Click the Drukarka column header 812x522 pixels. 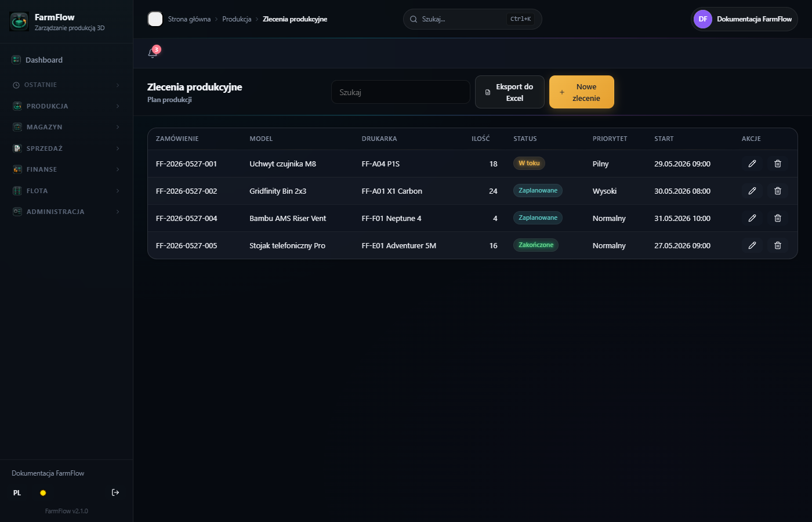tap(379, 139)
